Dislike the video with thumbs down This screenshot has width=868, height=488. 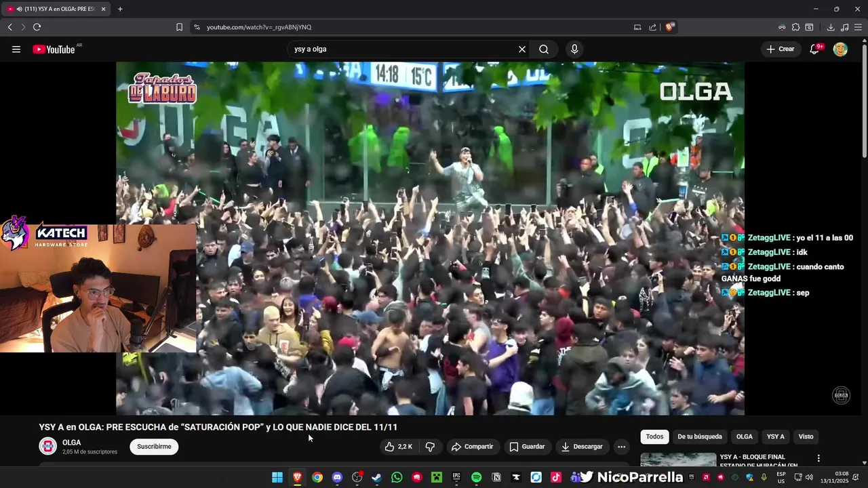tap(430, 447)
